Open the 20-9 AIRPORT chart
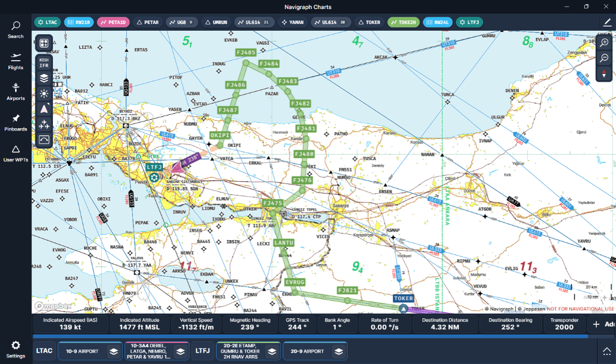 (307, 351)
